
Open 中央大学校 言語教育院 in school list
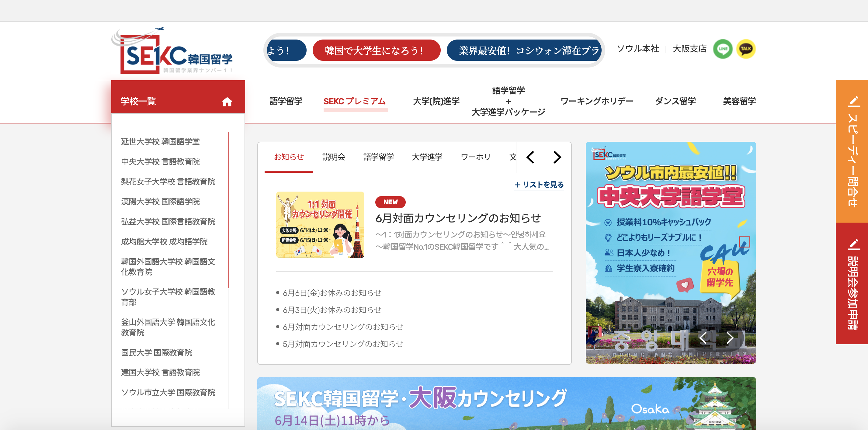(160, 162)
